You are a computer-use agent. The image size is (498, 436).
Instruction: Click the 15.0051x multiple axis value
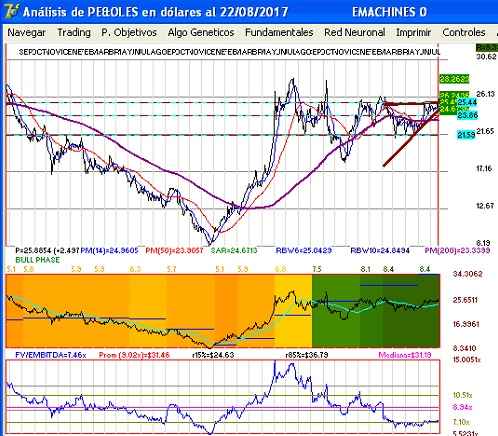466,360
